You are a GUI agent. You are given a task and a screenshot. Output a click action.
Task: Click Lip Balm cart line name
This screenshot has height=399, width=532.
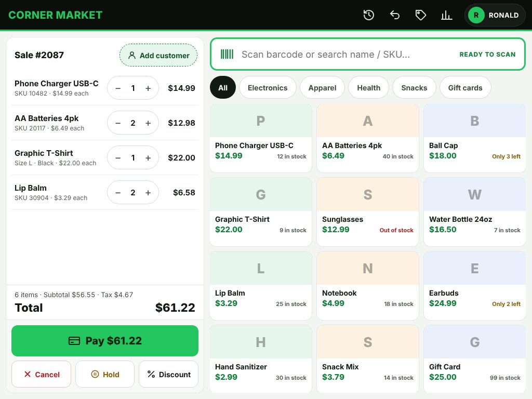click(x=31, y=188)
